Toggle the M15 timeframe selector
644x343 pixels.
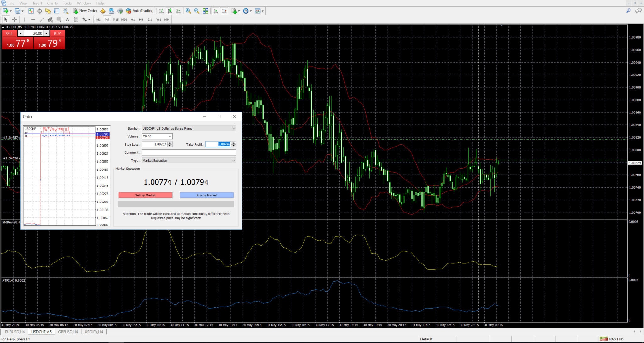(x=116, y=19)
